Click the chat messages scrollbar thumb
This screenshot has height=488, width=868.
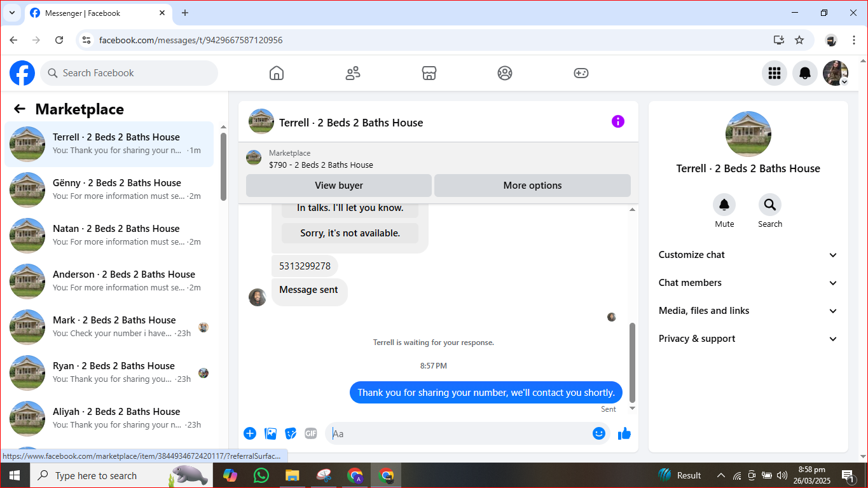click(632, 362)
